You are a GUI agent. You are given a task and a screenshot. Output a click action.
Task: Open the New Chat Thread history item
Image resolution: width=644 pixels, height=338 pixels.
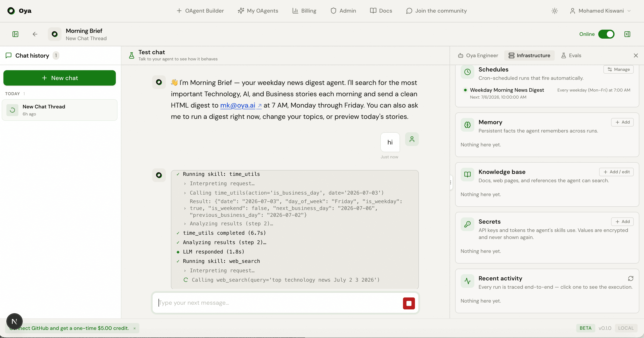(59, 110)
